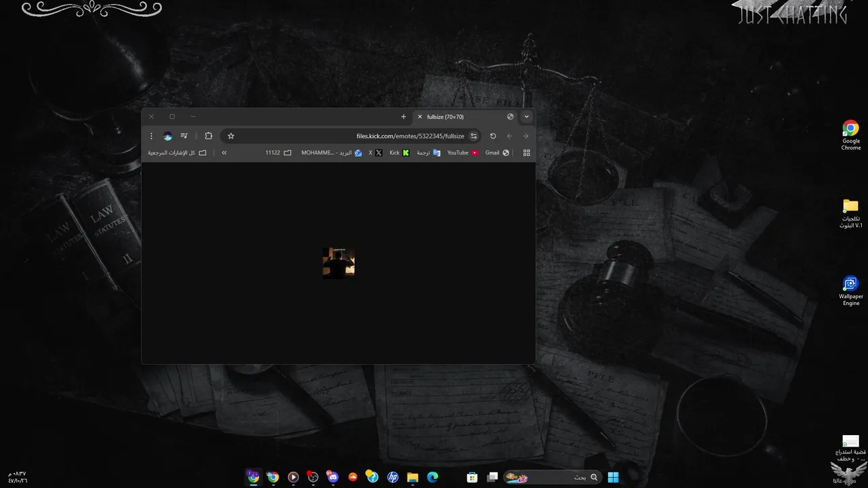Screen dimensions: 868x488
Task: Open the تكليجات البلوت V.1 desktop folder
Action: click(851, 213)
